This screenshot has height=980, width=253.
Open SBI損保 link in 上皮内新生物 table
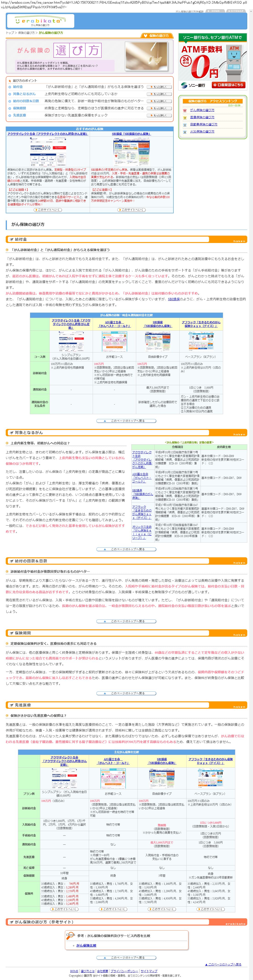(142, 494)
